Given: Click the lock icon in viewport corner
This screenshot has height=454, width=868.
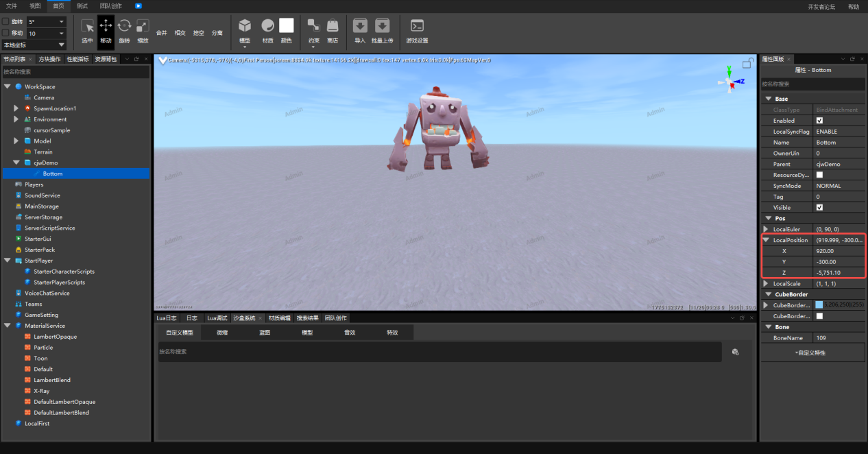Looking at the screenshot, I should tap(748, 64).
